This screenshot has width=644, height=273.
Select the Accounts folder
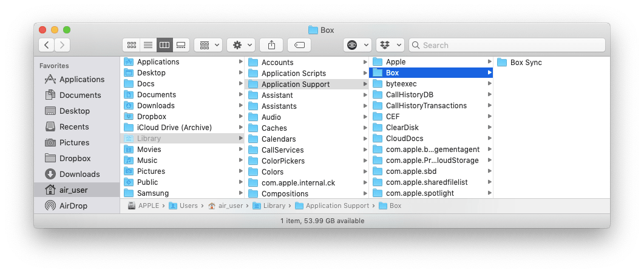307,63
